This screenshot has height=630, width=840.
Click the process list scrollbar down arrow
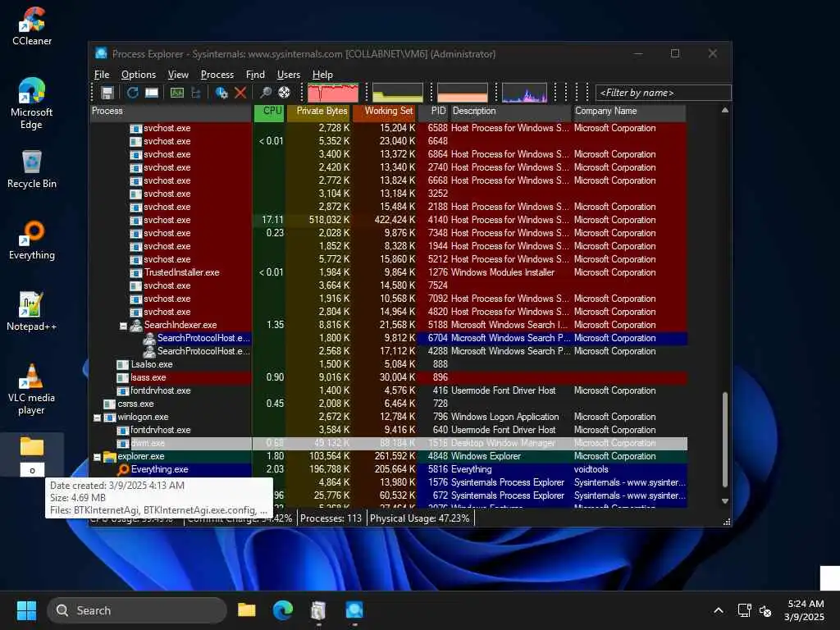pos(725,501)
